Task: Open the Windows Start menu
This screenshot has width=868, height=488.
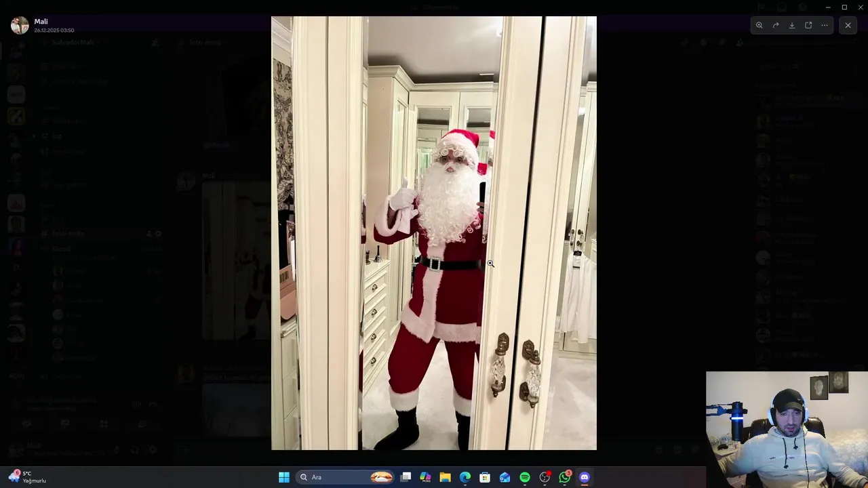Action: pyautogui.click(x=284, y=477)
